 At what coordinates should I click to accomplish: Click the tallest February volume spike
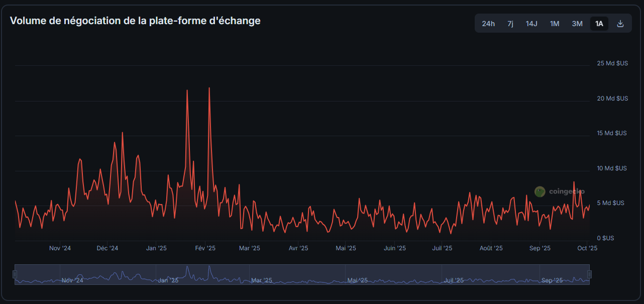coord(209,88)
